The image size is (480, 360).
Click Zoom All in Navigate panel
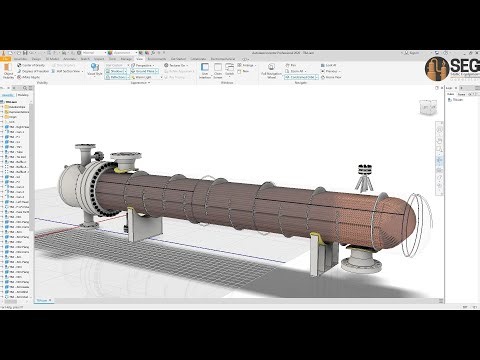294,71
